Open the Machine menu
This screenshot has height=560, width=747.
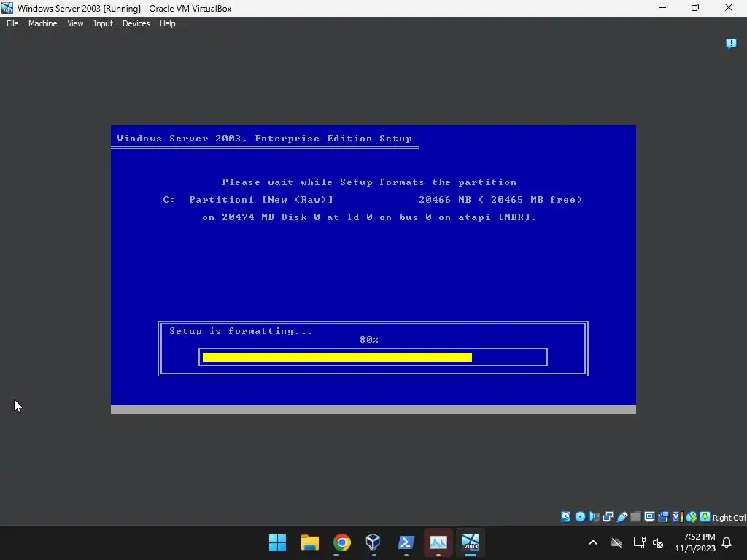click(43, 23)
